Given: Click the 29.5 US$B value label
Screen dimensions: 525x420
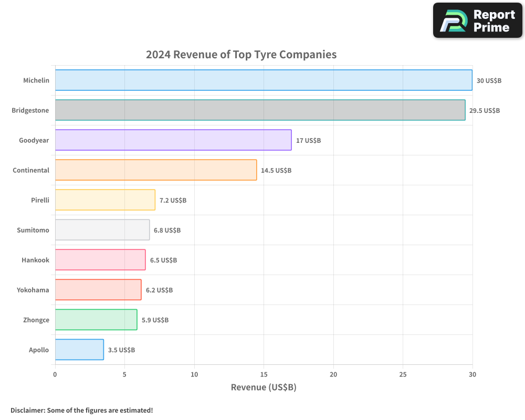Looking at the screenshot, I should [484, 110].
